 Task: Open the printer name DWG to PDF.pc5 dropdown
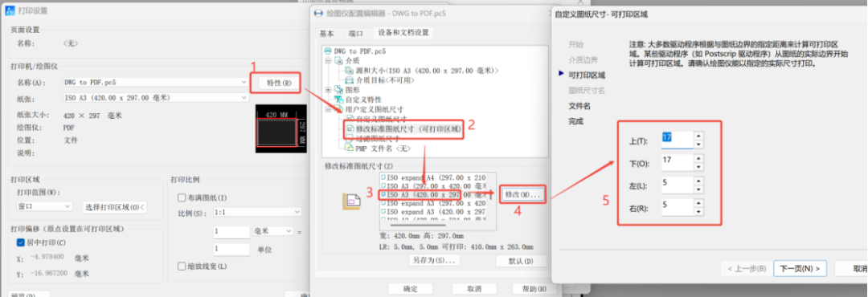coord(154,83)
